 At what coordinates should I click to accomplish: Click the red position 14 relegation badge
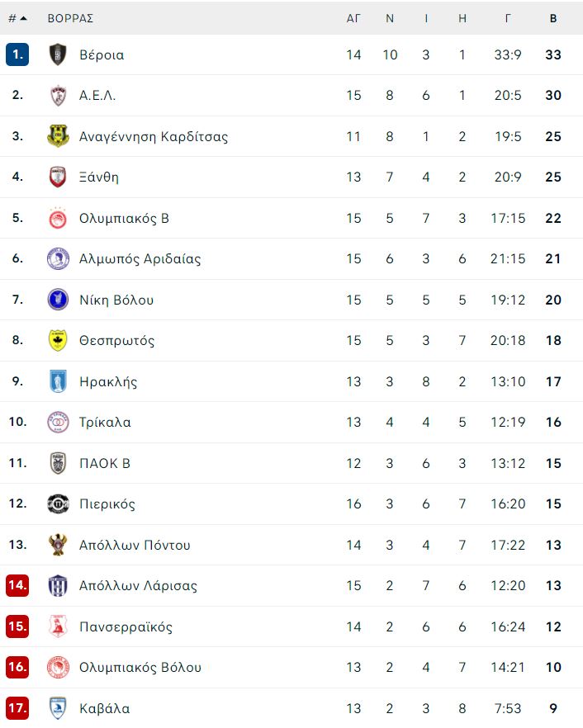[x=17, y=585]
